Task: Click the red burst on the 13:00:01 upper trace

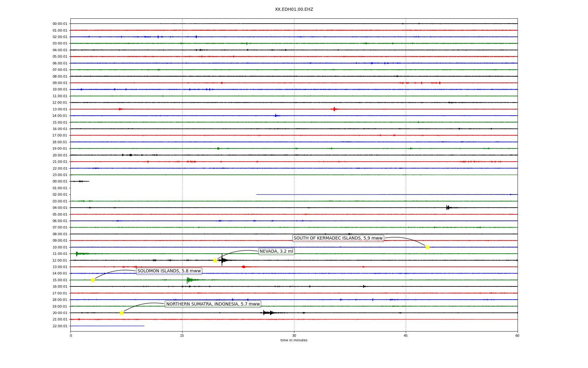Action: 334,109
